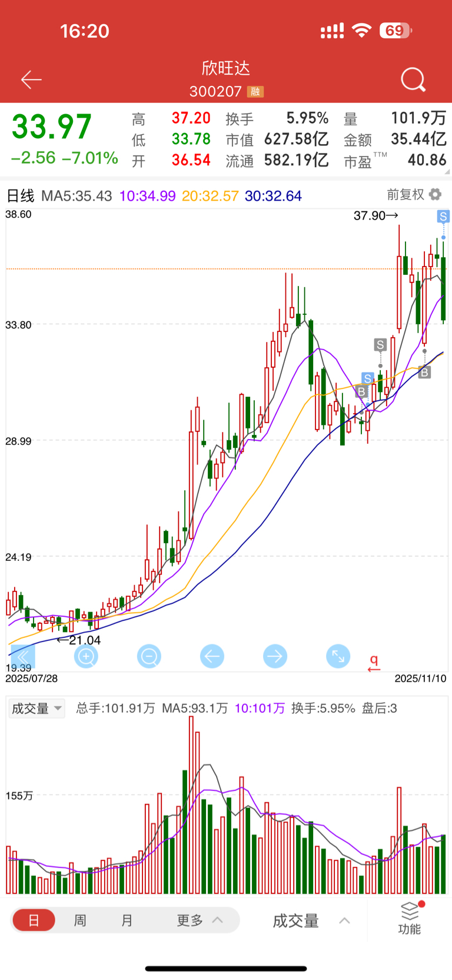Jump to earliest data double-chevron
Image resolution: width=452 pixels, height=980 pixels.
(x=23, y=656)
